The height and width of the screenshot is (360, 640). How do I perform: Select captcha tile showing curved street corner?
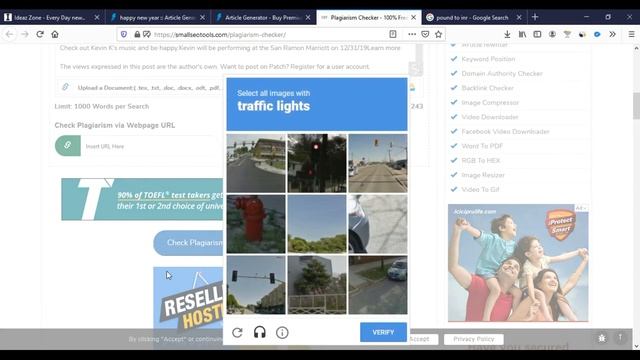(256, 163)
